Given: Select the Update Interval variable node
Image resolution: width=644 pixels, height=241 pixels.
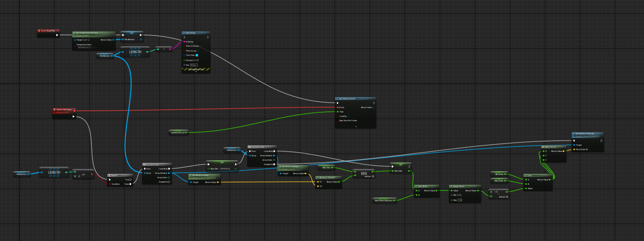Looking at the screenshot, I should 177,133.
